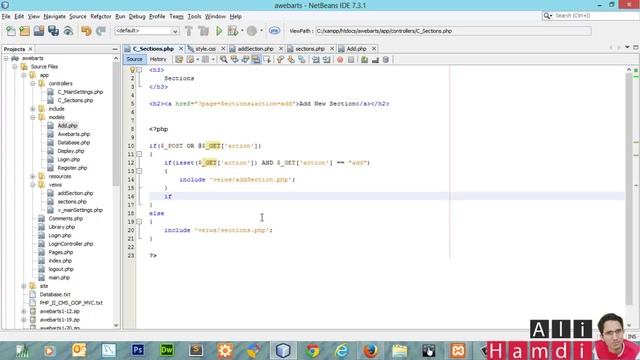Collapse the controllers folder
Image resolution: width=640 pixels, height=360 pixels.
[x=33, y=84]
